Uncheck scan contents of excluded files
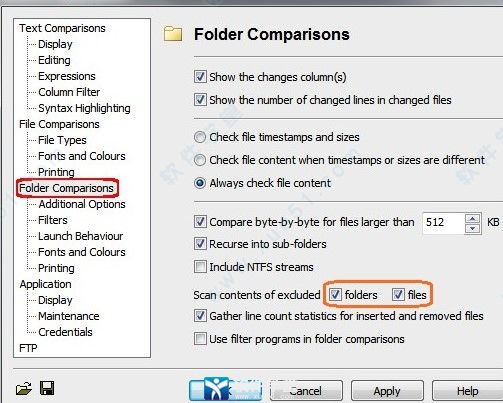The height and width of the screenshot is (403, 503). tap(398, 295)
